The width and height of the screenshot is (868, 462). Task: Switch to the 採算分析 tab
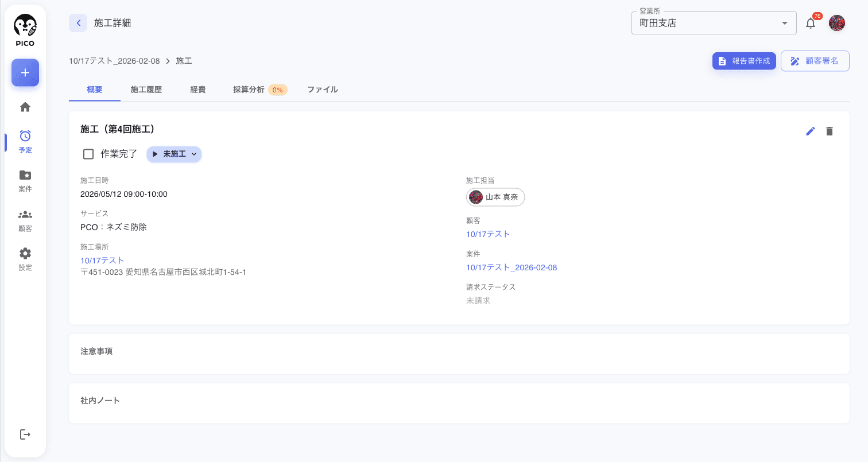260,90
